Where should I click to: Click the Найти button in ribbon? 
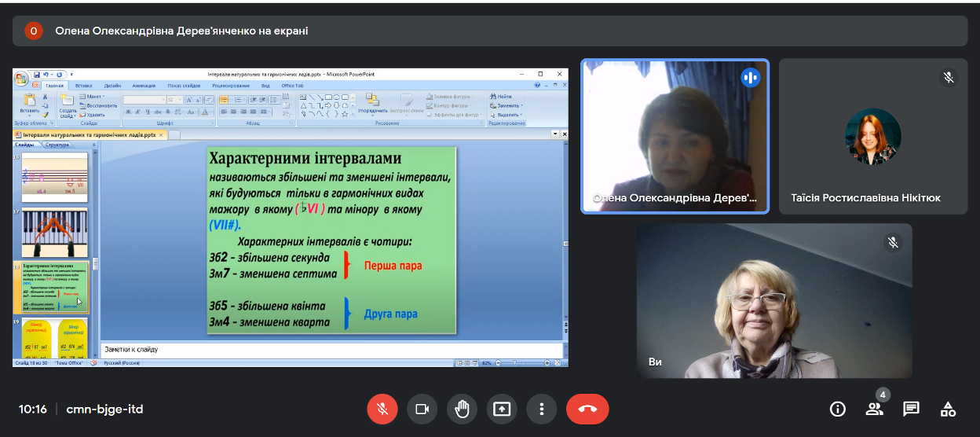(x=503, y=97)
